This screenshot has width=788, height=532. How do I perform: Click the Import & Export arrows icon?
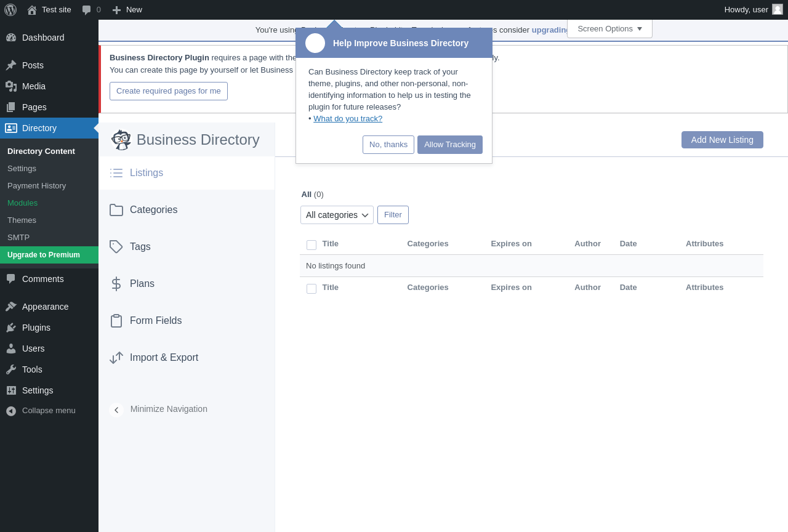(x=116, y=358)
